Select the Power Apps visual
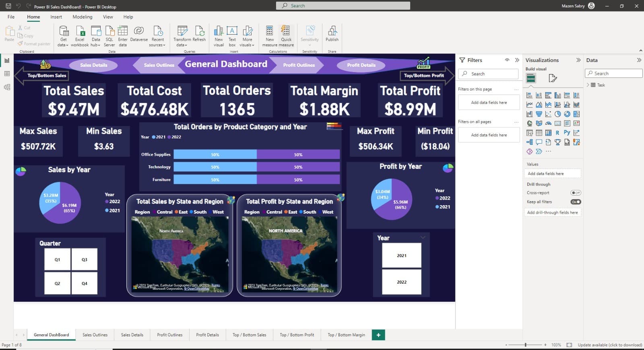The image size is (644, 350). 530,151
